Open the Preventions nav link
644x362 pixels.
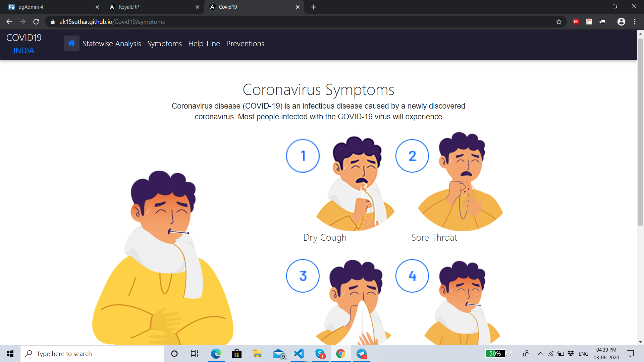[x=245, y=44]
